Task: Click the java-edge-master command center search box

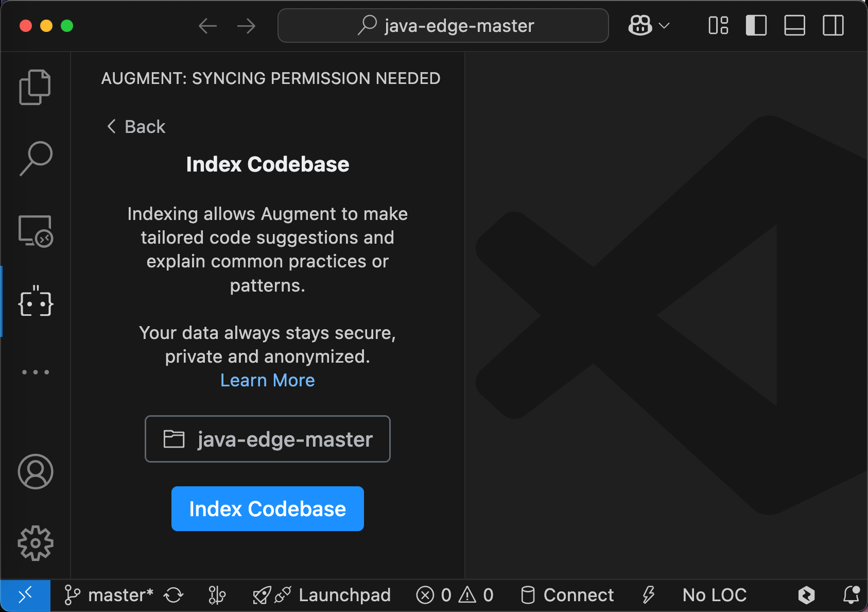Action: 443,26
